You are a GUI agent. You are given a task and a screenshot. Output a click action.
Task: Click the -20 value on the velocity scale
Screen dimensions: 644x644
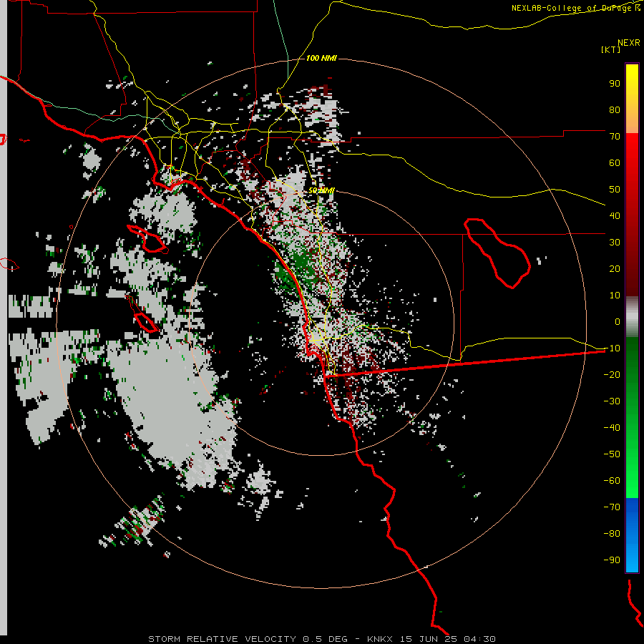click(x=612, y=374)
